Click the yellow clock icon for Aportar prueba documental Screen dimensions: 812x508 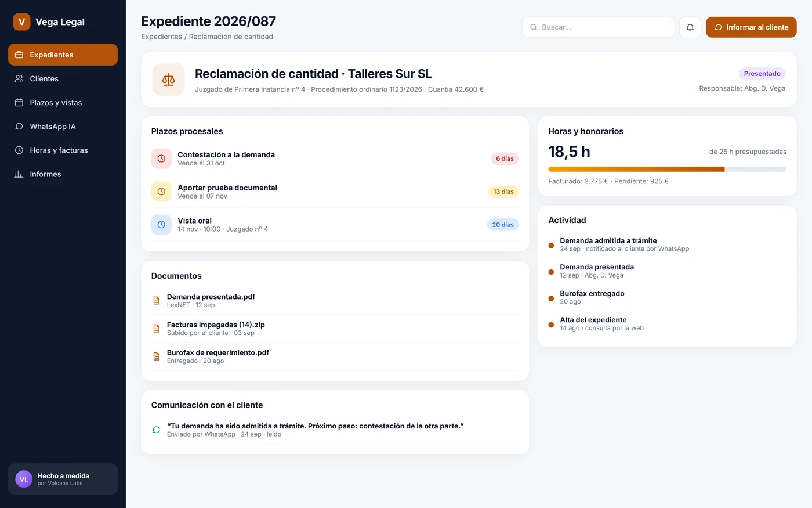[x=161, y=192]
